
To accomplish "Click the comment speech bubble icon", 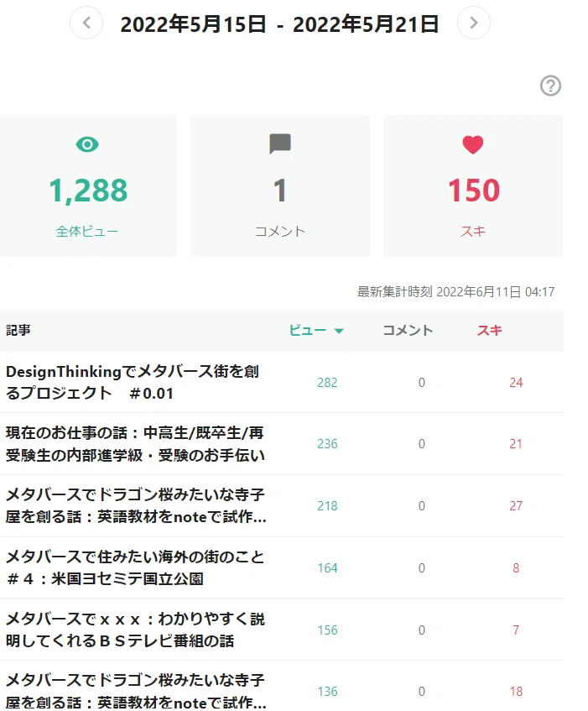I will coord(280,144).
